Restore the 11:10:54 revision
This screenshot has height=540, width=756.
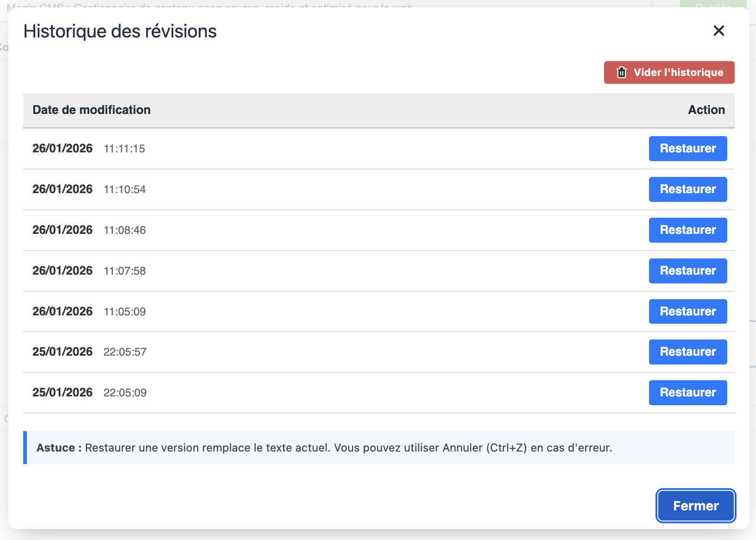pos(687,189)
